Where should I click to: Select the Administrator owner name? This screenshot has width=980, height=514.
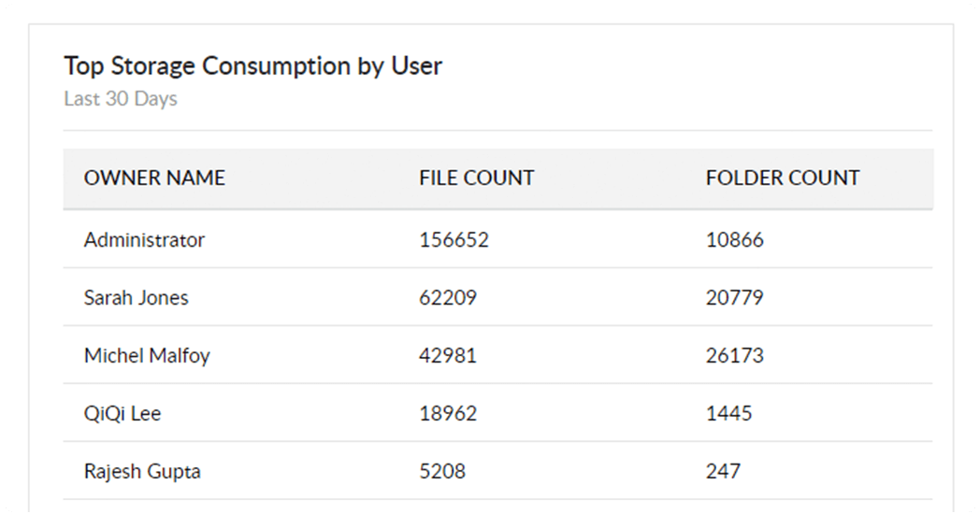[x=144, y=239]
